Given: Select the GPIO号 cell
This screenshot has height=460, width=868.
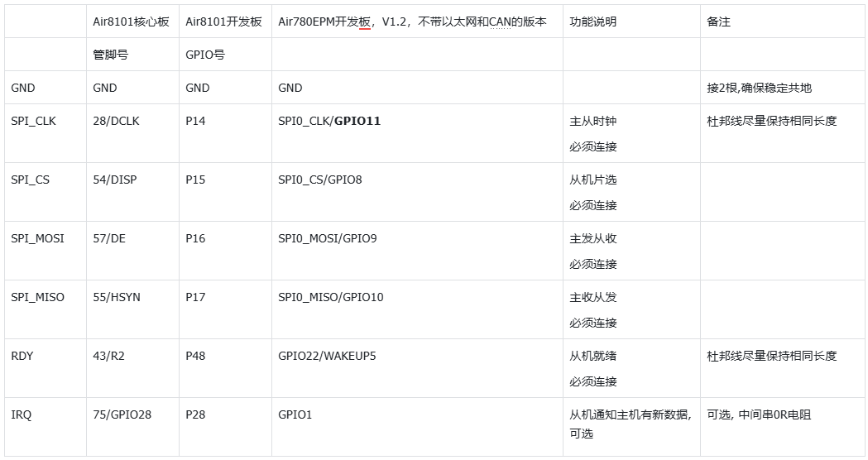Looking at the screenshot, I should [225, 55].
